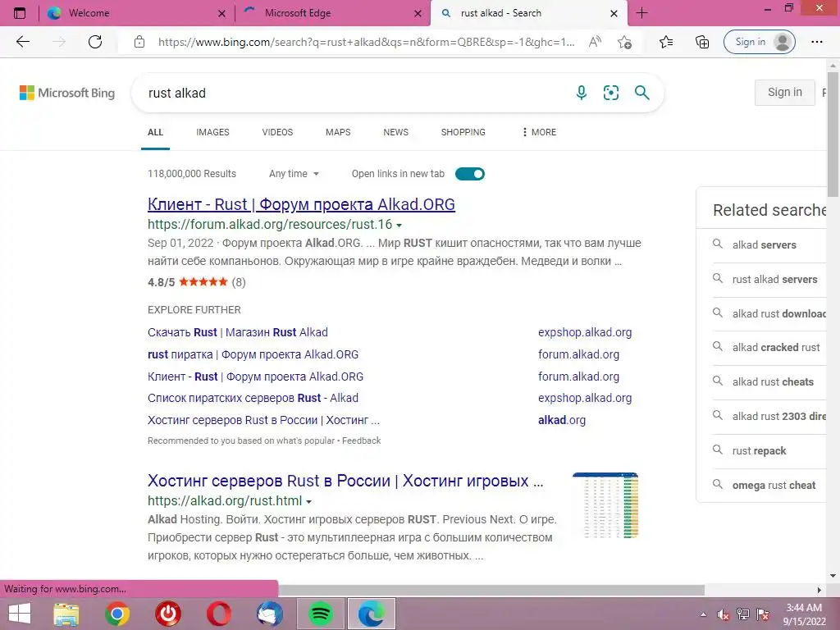Viewport: 840px width, 630px height.
Task: Click the Microsoft Bing logo
Action: [67, 93]
